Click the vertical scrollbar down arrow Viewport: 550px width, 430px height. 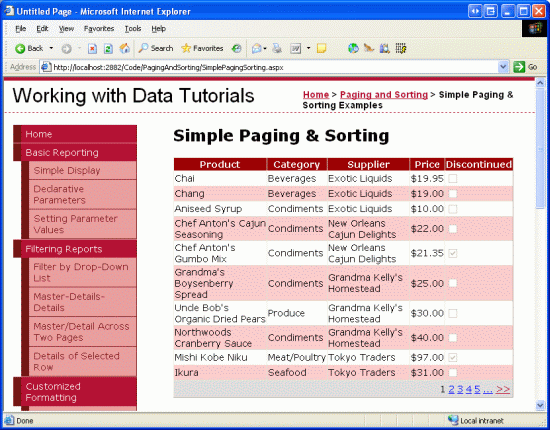pos(540,405)
